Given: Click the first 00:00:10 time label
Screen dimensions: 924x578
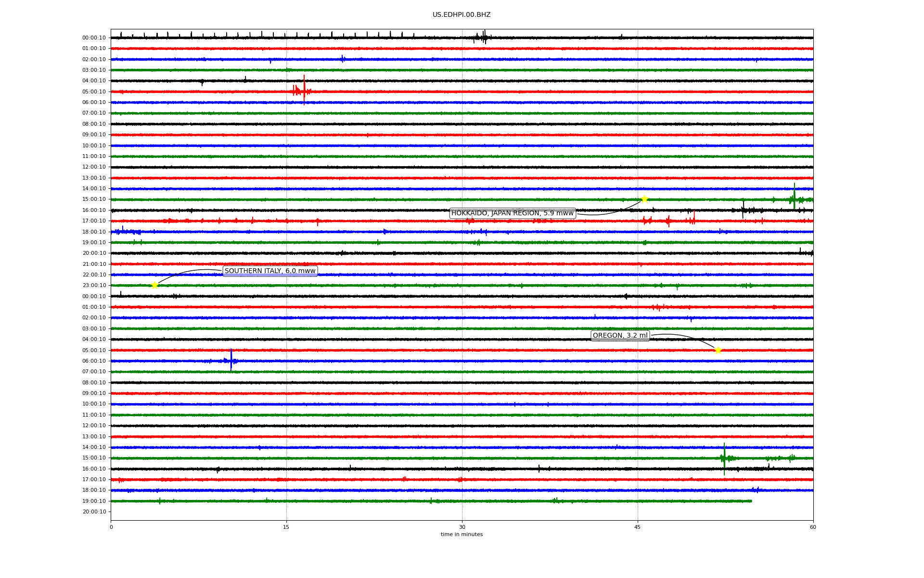Looking at the screenshot, I should pos(94,38).
